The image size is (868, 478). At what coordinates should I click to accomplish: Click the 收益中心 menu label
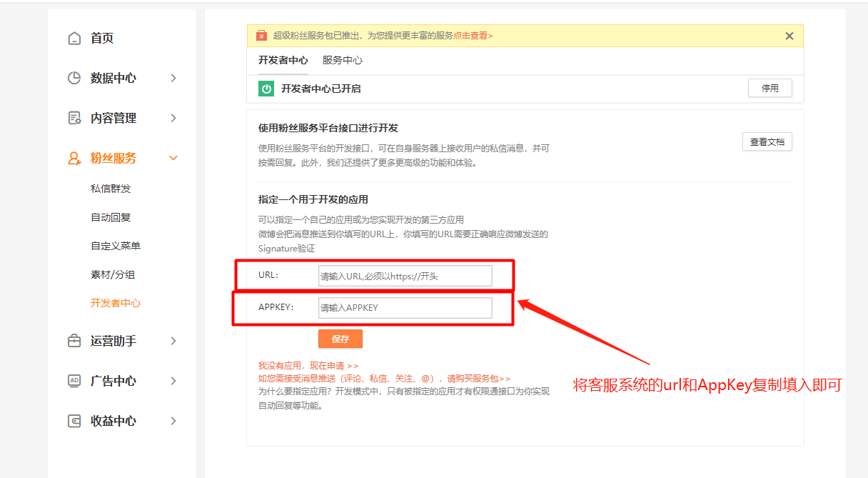pyautogui.click(x=113, y=421)
